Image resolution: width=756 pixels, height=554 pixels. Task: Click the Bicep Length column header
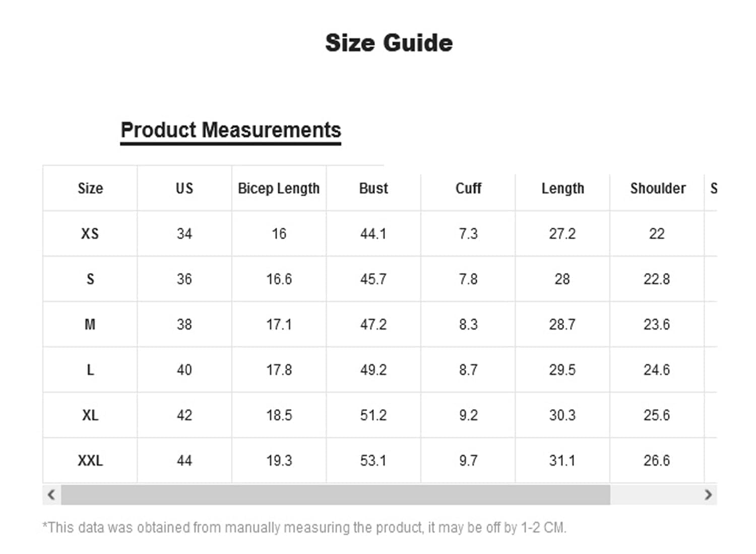279,188
